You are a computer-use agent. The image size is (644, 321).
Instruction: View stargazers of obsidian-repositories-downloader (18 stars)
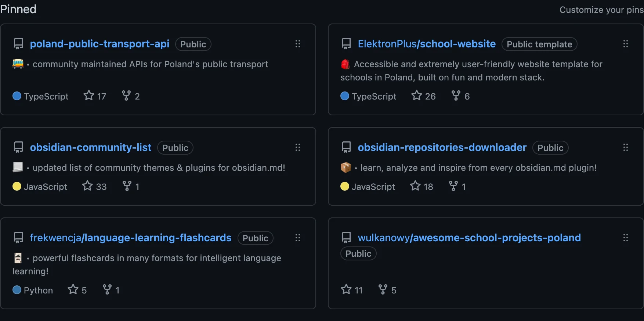422,187
